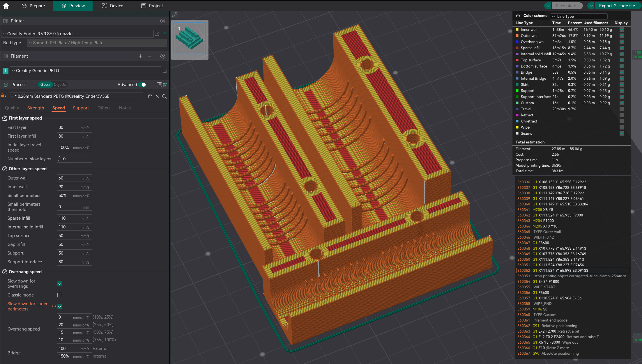Screen dimensions: 642x364
Task: Toggle Advanced mode switch
Action: coord(142,85)
